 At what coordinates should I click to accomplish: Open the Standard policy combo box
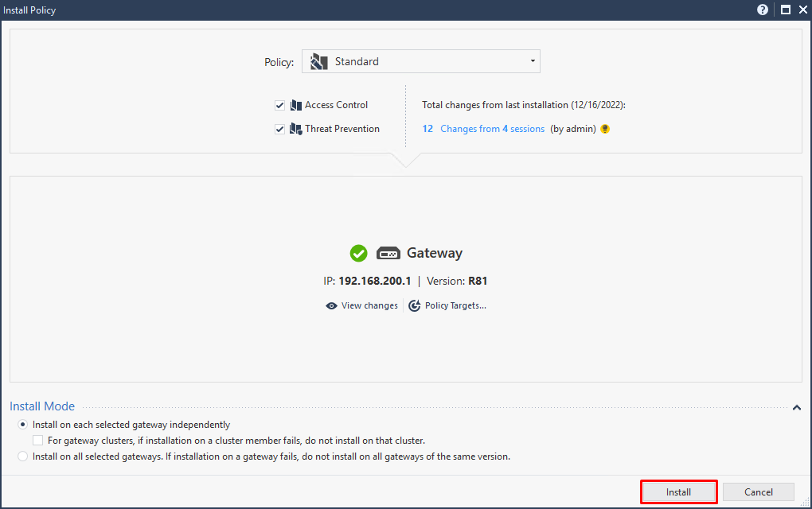pos(420,60)
